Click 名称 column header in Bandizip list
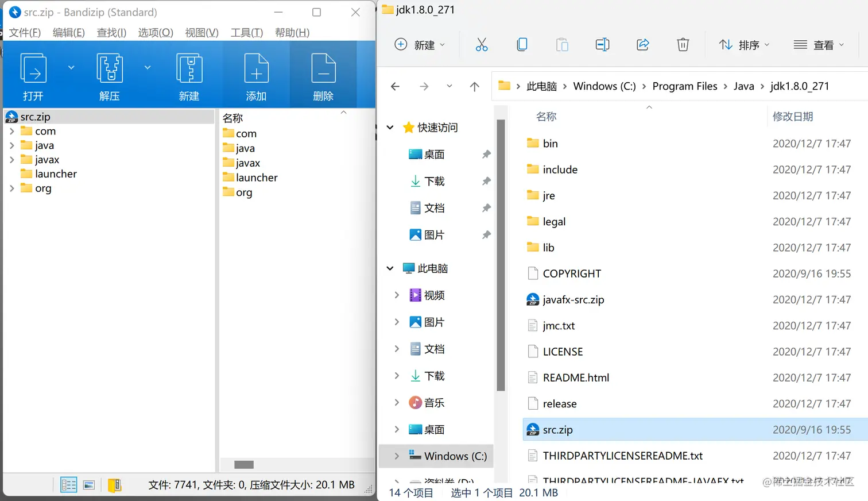868x501 pixels. 233,118
